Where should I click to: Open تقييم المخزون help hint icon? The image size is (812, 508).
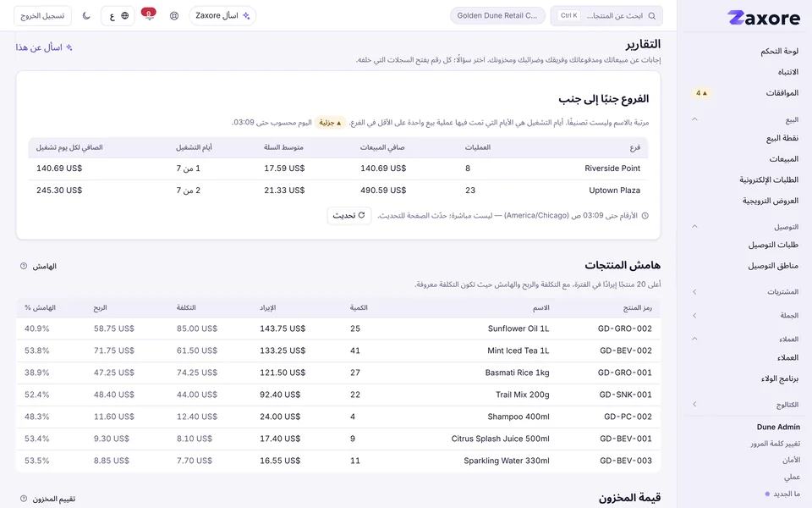pyautogui.click(x=24, y=499)
